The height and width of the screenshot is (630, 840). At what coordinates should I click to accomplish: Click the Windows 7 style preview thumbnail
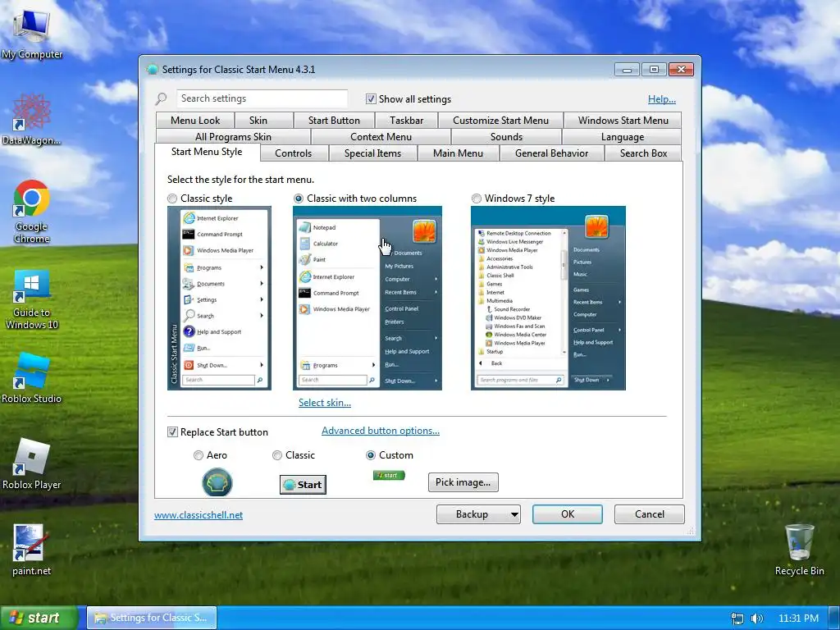pos(548,298)
